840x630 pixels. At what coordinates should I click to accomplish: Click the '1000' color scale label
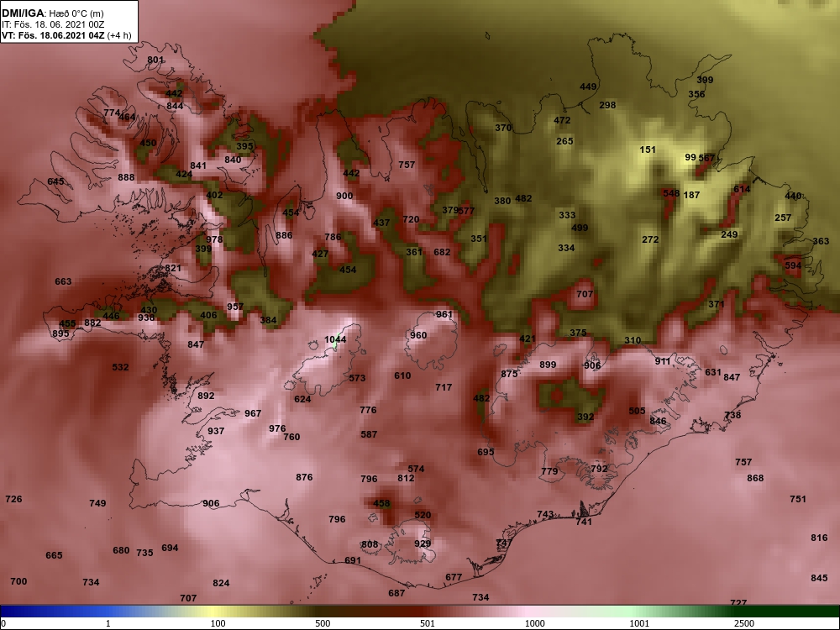click(534, 623)
